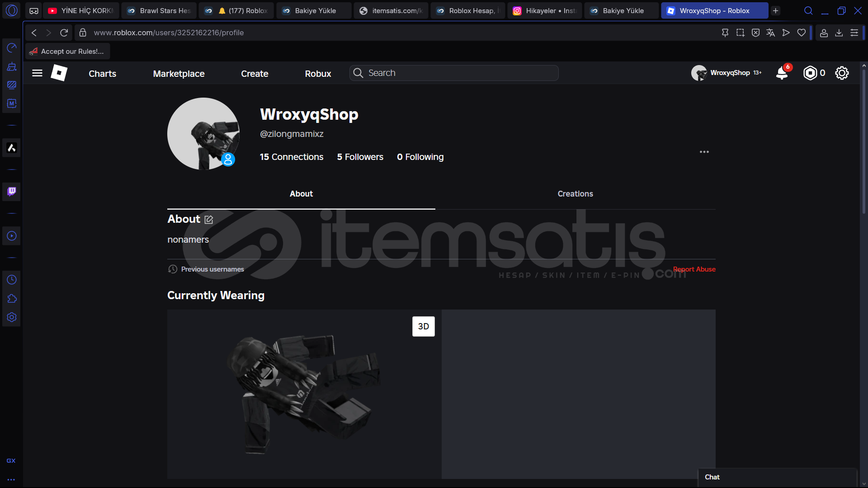
Task: Open sidebar three-dots more options
Action: [x=11, y=480]
